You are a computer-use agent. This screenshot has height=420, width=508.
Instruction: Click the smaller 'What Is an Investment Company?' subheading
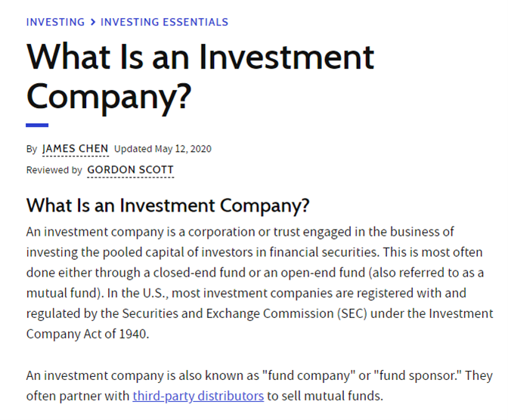(x=168, y=205)
